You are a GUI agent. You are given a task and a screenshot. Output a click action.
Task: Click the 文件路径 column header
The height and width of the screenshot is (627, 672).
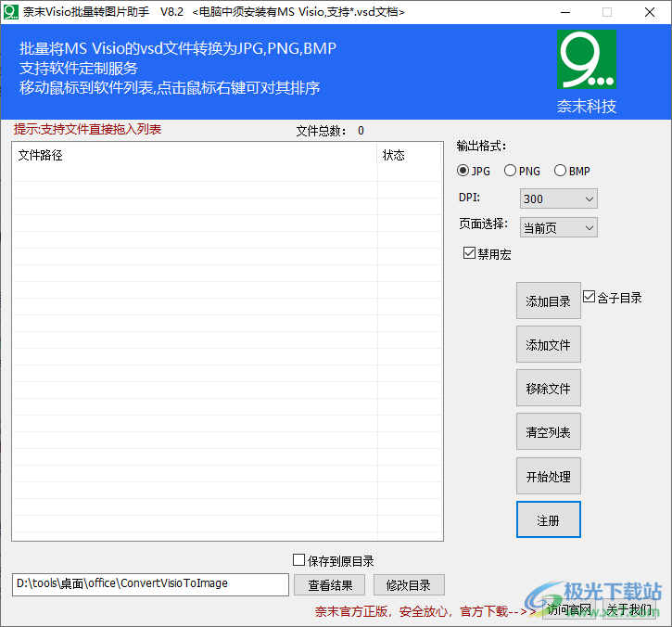click(195, 155)
